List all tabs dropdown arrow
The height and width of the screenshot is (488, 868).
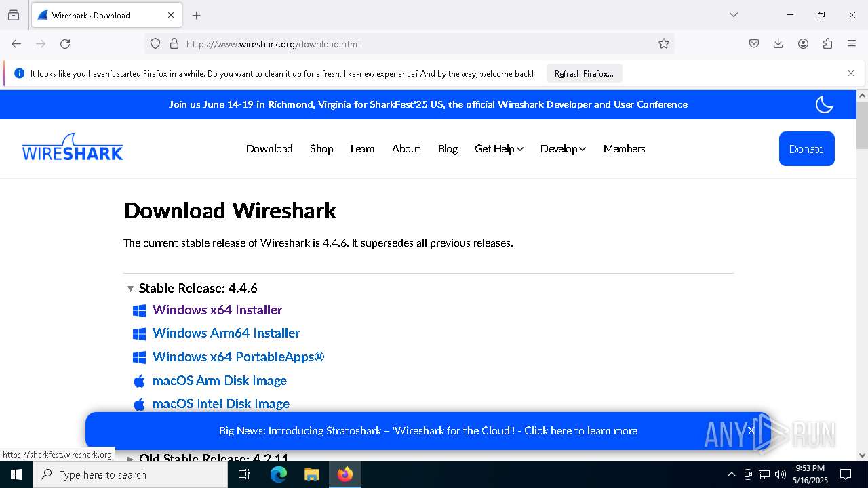(734, 15)
